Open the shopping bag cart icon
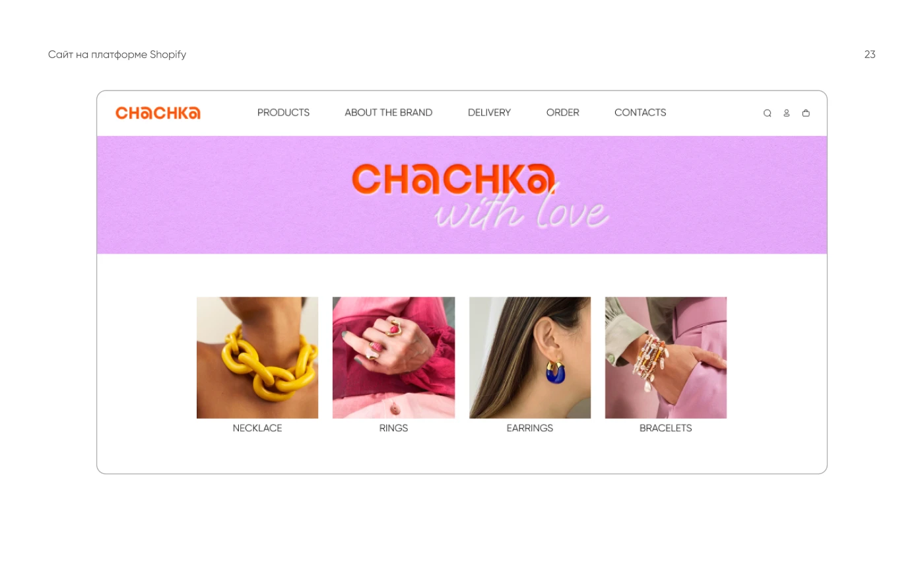Viewport: 924px width, 564px height. (806, 113)
